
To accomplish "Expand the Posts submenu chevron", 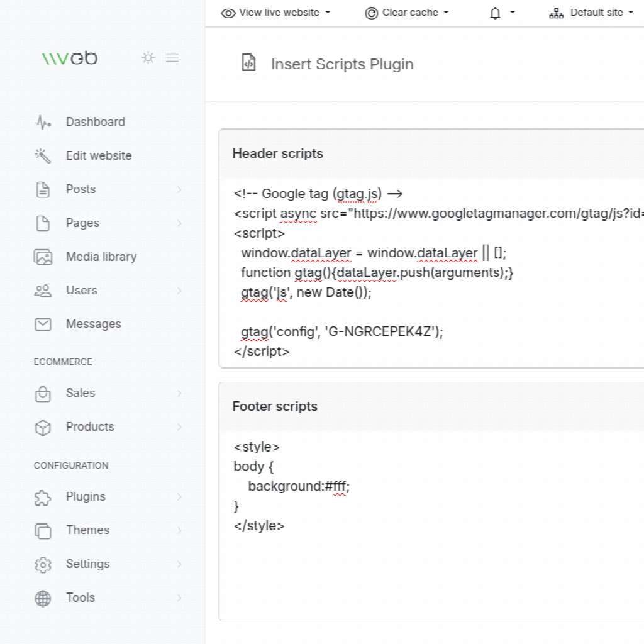I will pyautogui.click(x=179, y=189).
